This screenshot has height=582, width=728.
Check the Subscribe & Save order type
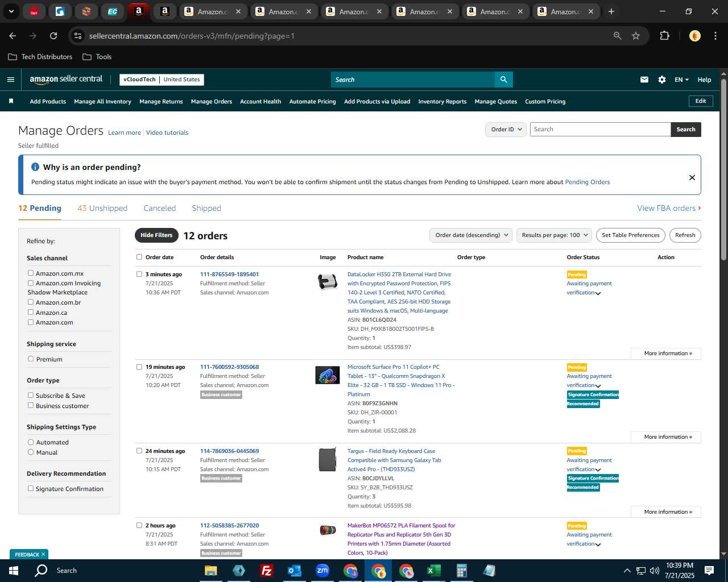[31, 396]
